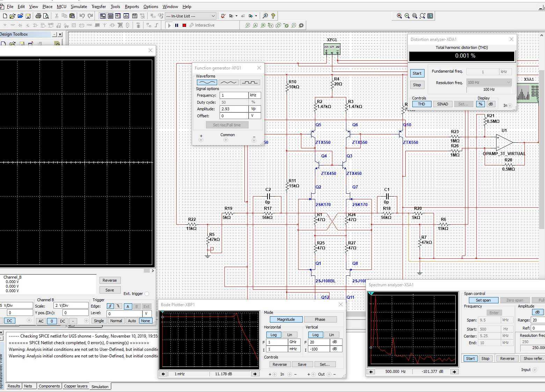Move Bode plotter cursor right arrow
Viewport: 545px width, 392px height.
(x=255, y=374)
